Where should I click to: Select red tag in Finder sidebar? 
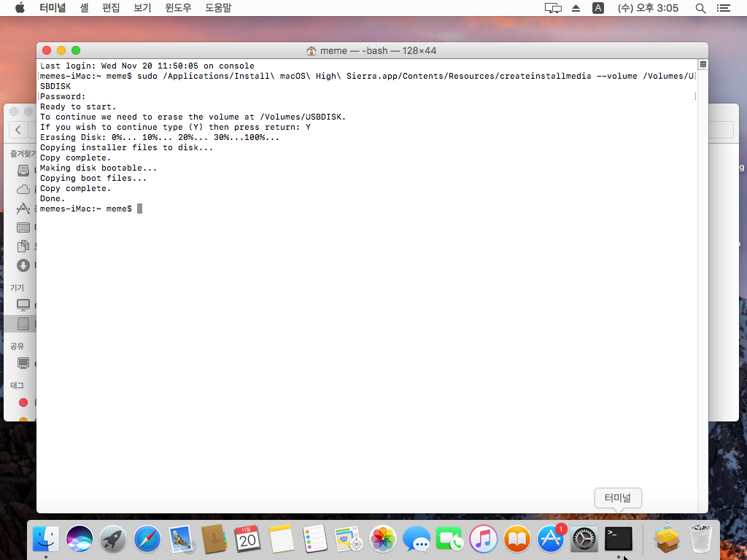click(23, 402)
